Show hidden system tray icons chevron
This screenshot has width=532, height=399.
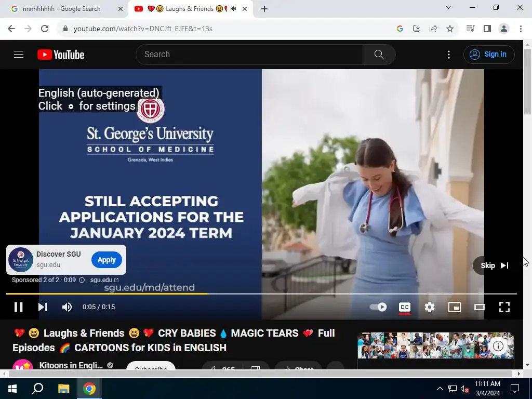[440, 389]
